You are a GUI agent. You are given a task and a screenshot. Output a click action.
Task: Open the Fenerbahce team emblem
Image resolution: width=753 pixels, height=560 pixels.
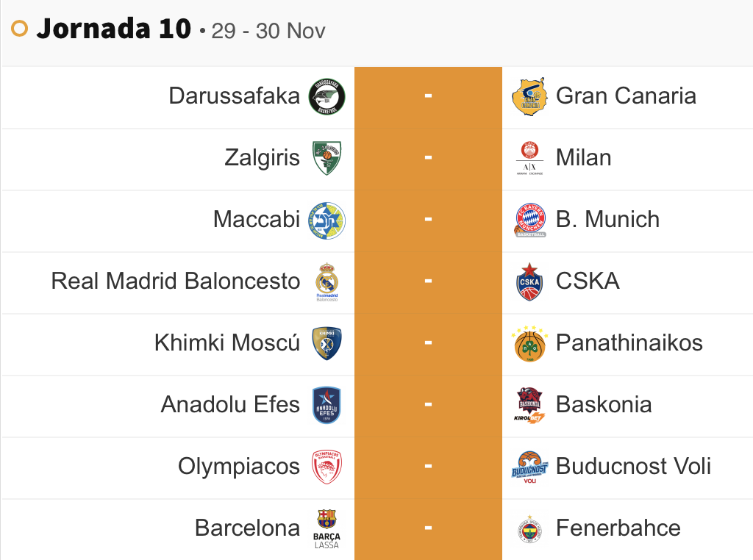point(530,528)
